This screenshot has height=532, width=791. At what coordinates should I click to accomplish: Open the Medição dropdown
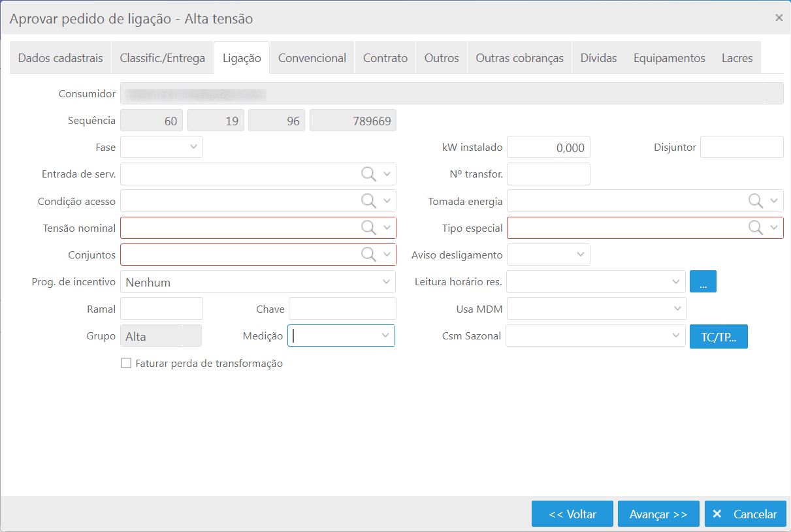click(341, 336)
